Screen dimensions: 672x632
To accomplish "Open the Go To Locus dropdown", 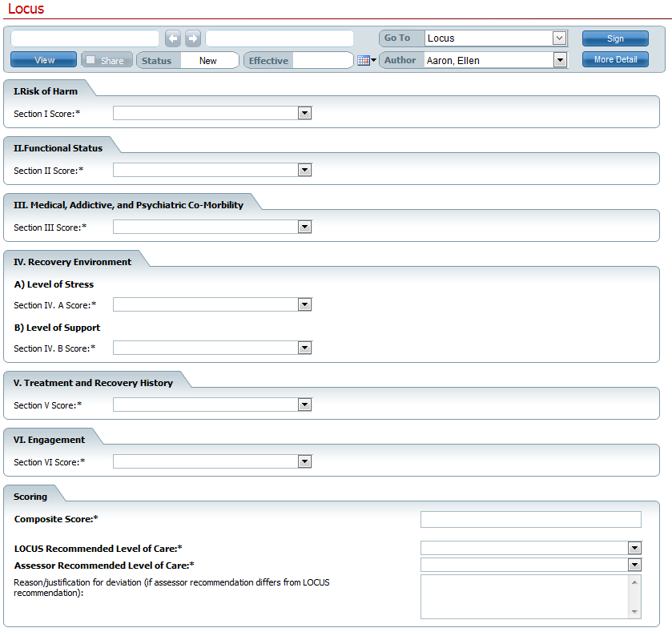I will coord(559,38).
